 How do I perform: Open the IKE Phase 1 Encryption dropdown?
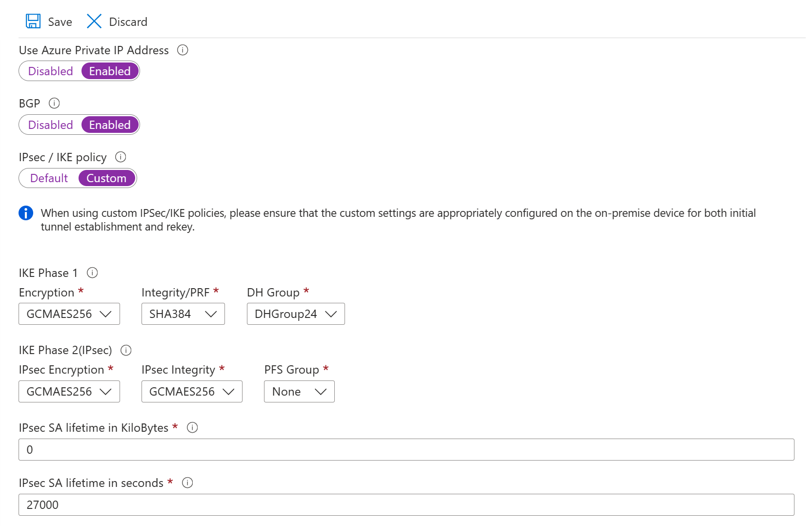click(69, 314)
